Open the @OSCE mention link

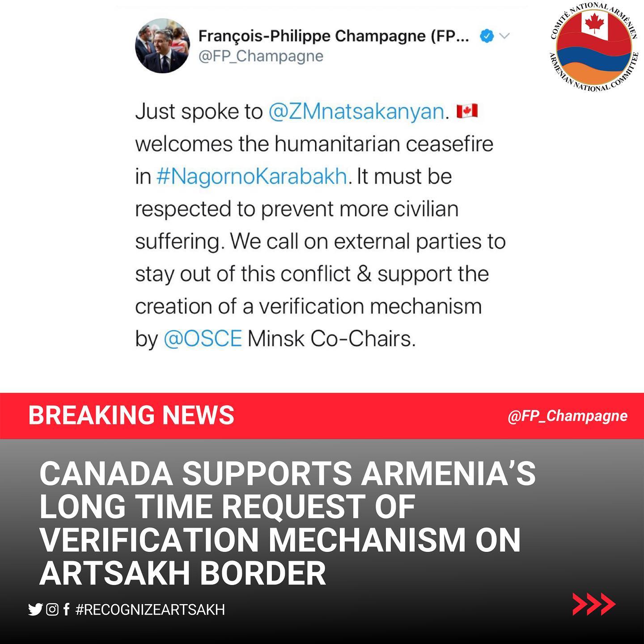point(203,339)
